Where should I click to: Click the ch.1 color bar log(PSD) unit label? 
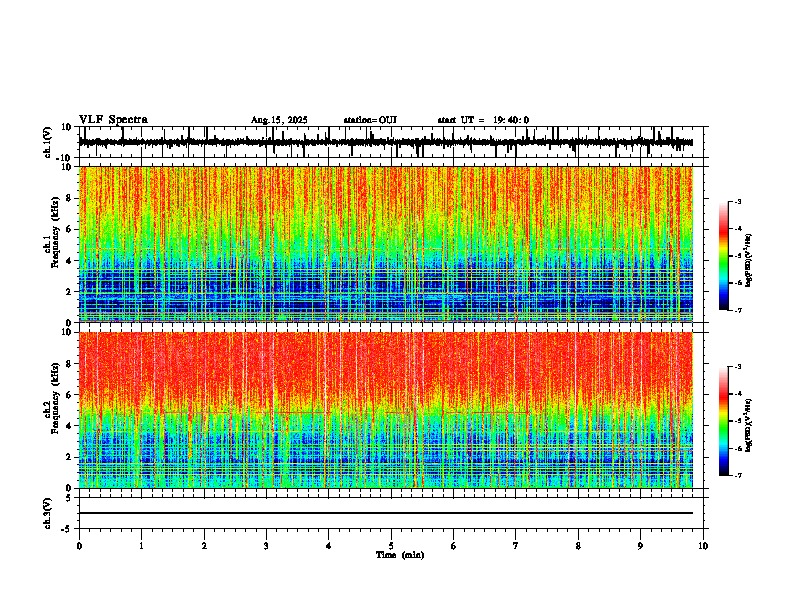[x=749, y=260]
